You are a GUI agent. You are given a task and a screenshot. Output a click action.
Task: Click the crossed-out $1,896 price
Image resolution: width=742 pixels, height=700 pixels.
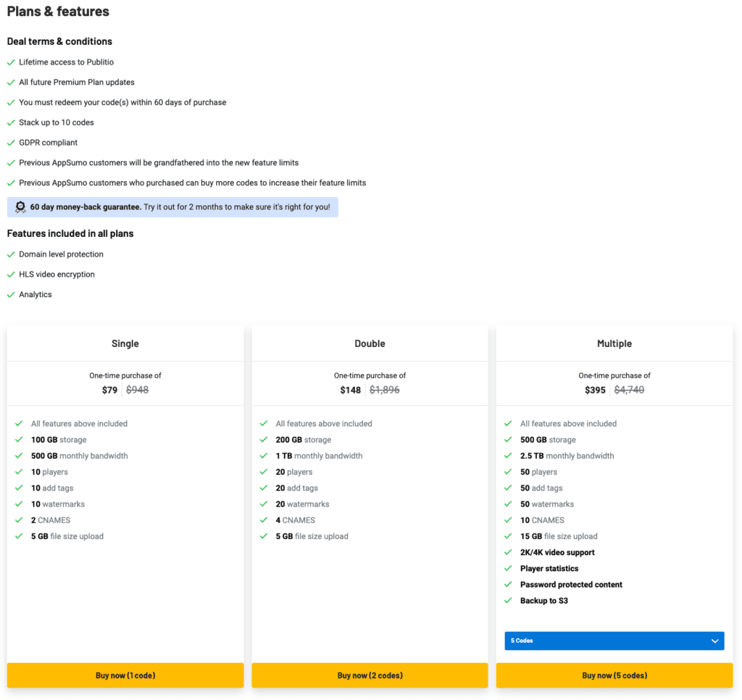click(x=385, y=390)
